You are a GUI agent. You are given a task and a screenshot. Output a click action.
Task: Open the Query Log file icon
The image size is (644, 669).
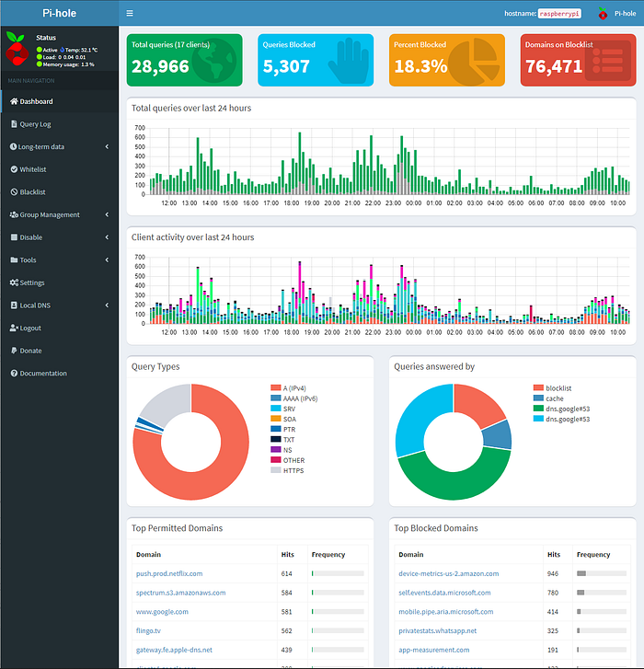coord(14,123)
